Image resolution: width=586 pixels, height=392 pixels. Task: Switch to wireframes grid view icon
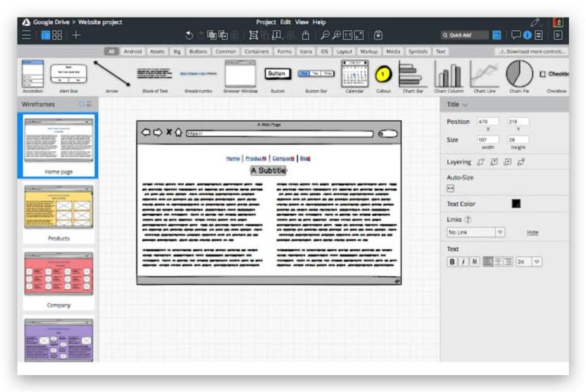[x=57, y=35]
